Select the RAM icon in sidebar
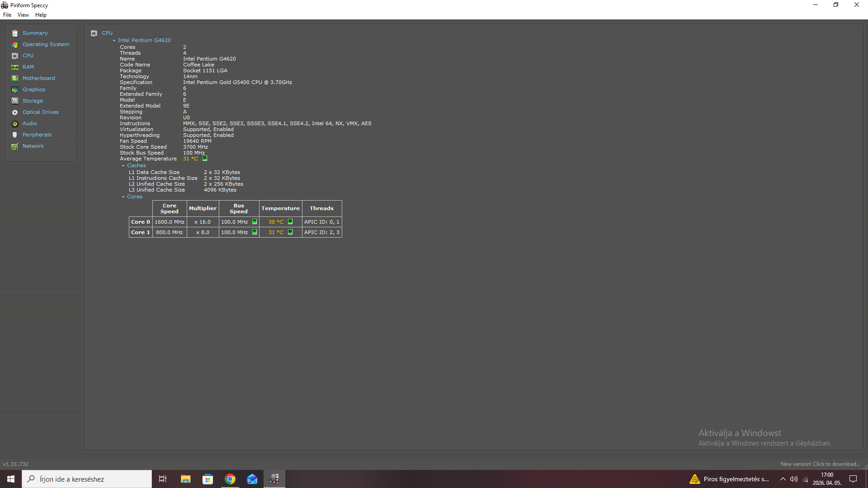This screenshot has width=868, height=488. tap(15, 67)
